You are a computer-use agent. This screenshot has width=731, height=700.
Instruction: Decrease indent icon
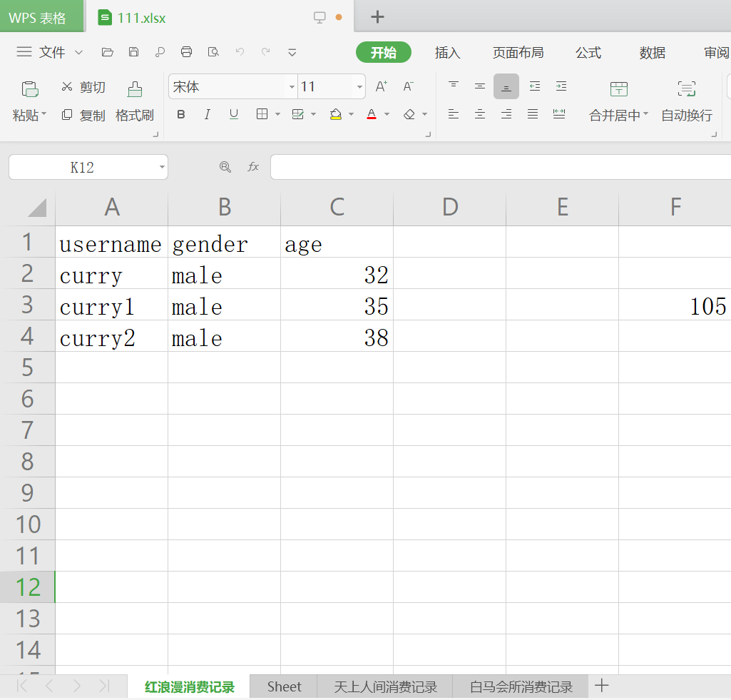pyautogui.click(x=535, y=86)
